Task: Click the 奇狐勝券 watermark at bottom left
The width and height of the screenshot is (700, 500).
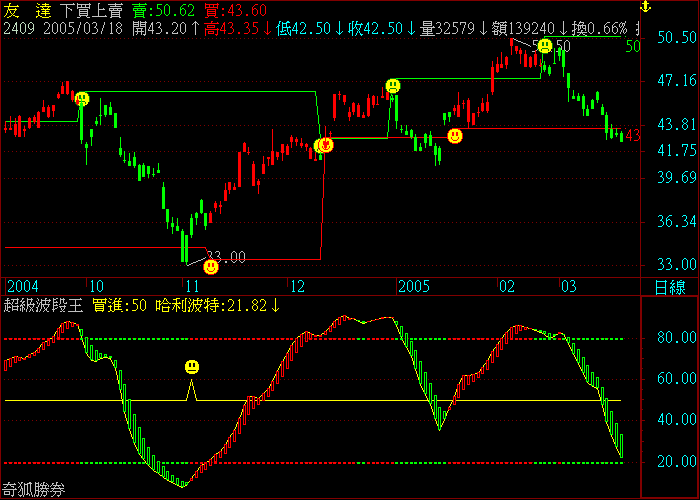Action: tap(35, 490)
